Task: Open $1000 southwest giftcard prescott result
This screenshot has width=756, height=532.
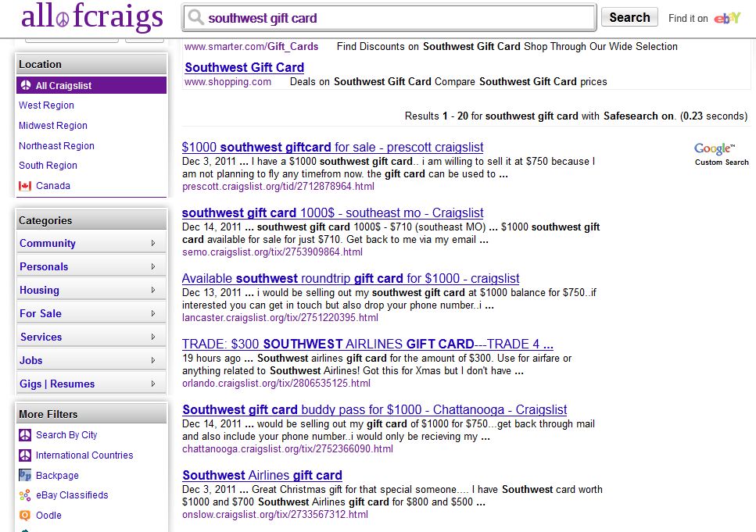Action: [333, 147]
